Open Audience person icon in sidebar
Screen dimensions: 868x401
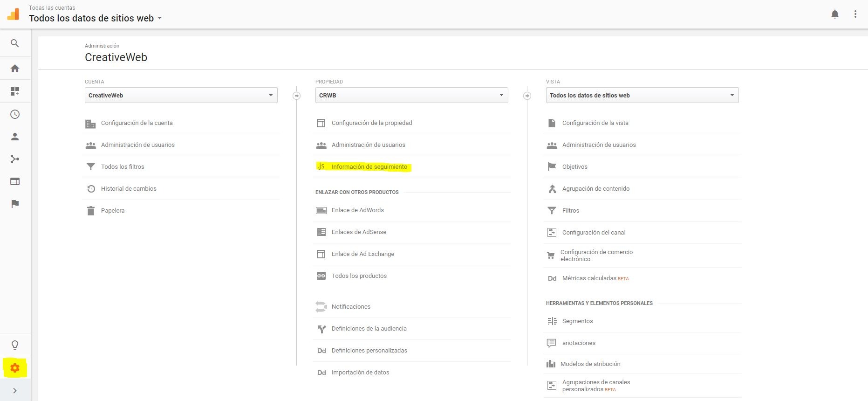tap(15, 137)
